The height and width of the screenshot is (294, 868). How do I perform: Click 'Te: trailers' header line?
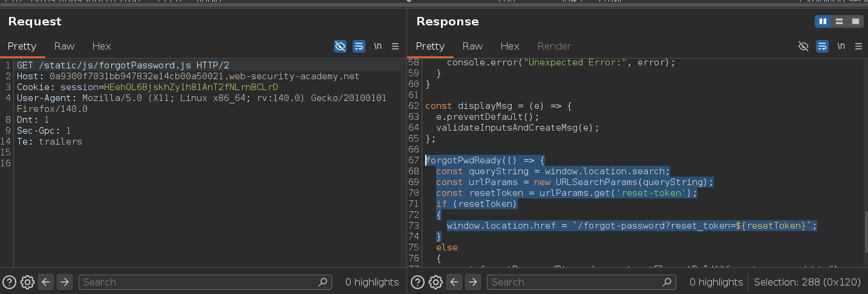click(49, 142)
